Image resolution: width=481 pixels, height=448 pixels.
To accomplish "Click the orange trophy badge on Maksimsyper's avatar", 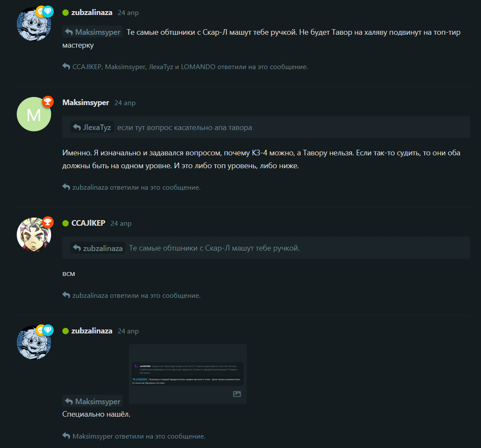I will click(x=48, y=101).
